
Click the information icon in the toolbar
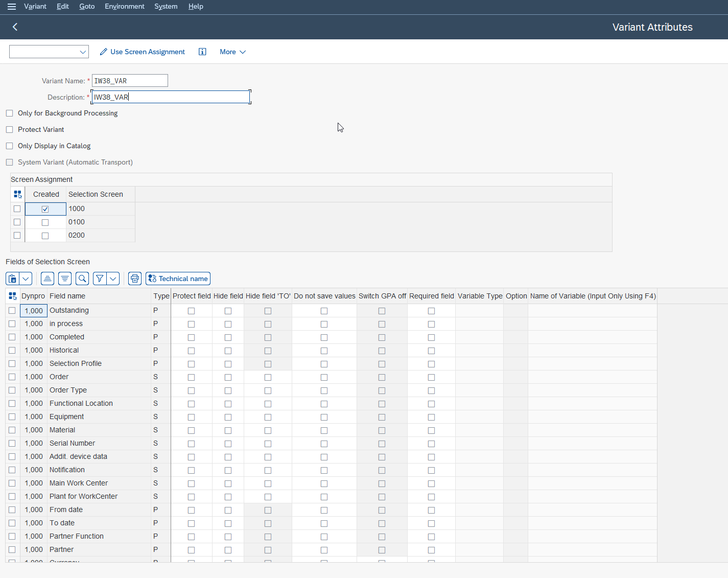point(202,52)
